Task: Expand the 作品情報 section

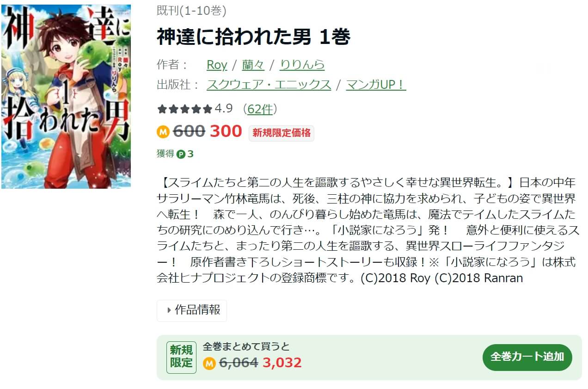Action: tap(192, 310)
